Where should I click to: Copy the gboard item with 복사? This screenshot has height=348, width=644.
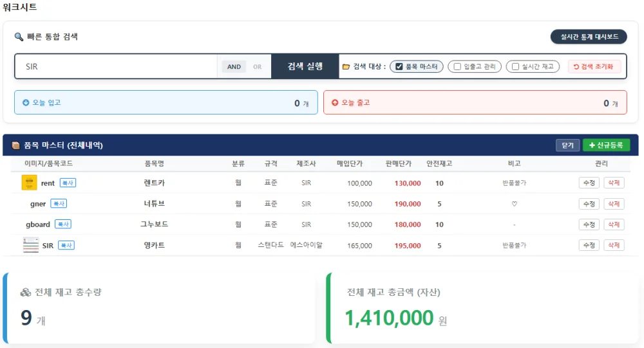click(63, 224)
